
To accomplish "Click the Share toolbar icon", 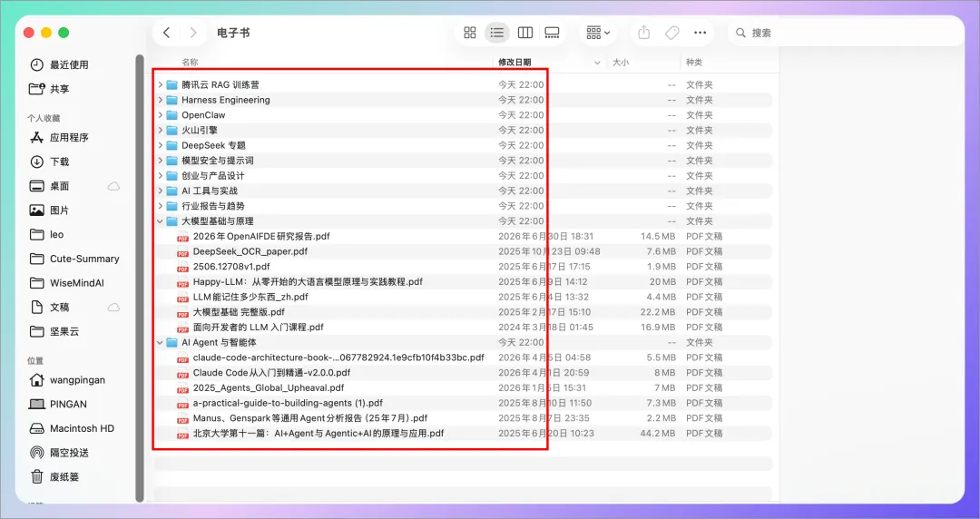I will (x=643, y=33).
